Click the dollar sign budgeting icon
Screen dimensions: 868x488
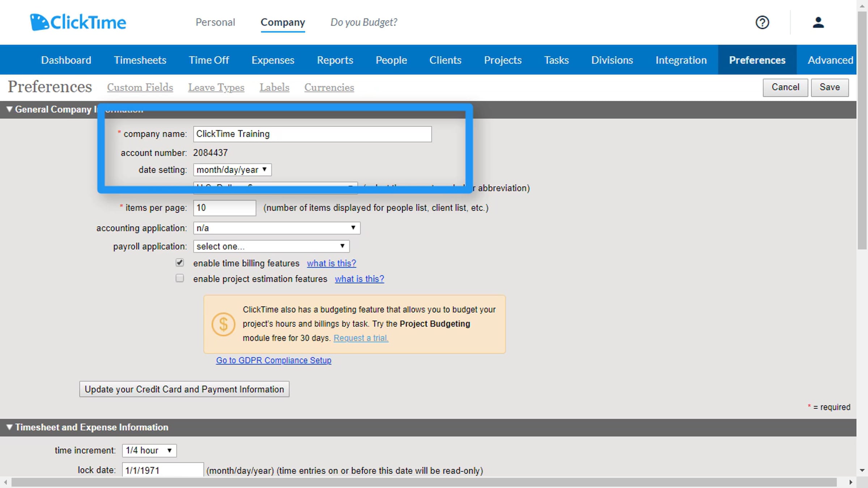[223, 324]
